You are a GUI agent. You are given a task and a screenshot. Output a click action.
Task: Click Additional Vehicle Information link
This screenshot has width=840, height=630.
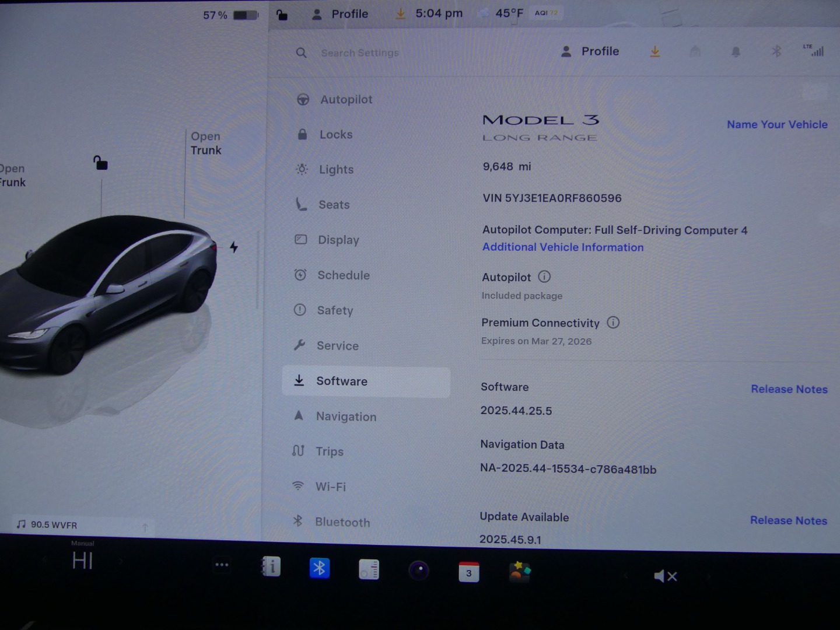[563, 247]
